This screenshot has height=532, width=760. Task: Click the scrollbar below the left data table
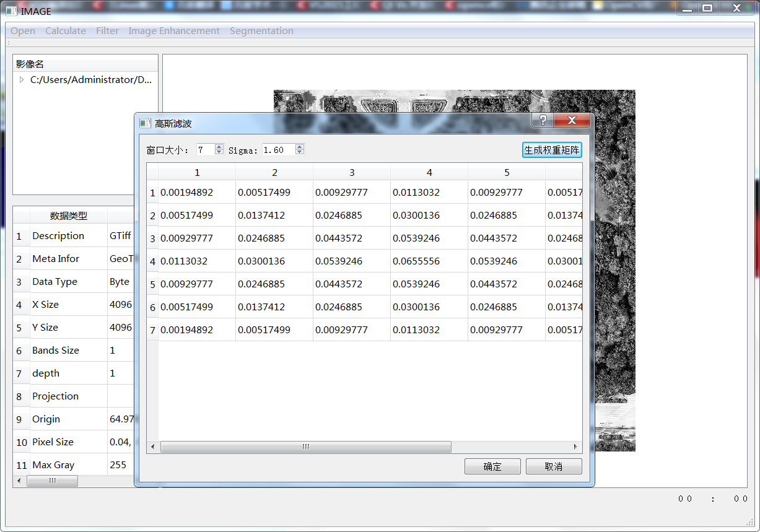pyautogui.click(x=53, y=481)
